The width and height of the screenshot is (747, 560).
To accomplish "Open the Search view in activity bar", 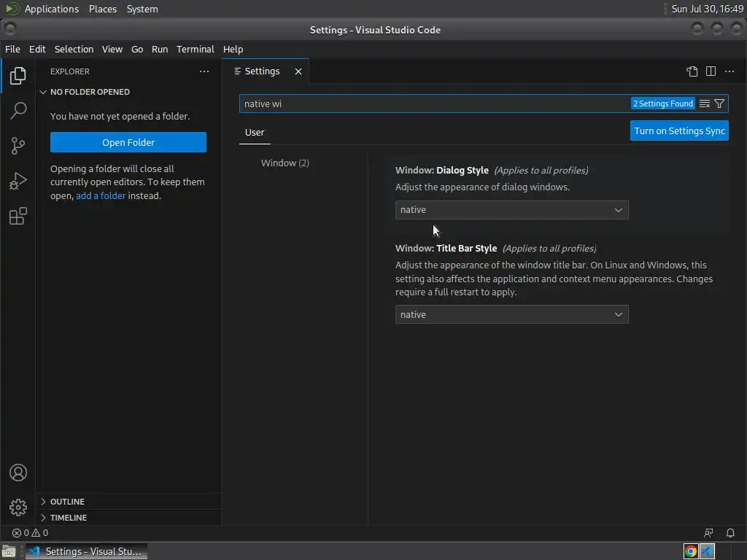I will point(18,111).
